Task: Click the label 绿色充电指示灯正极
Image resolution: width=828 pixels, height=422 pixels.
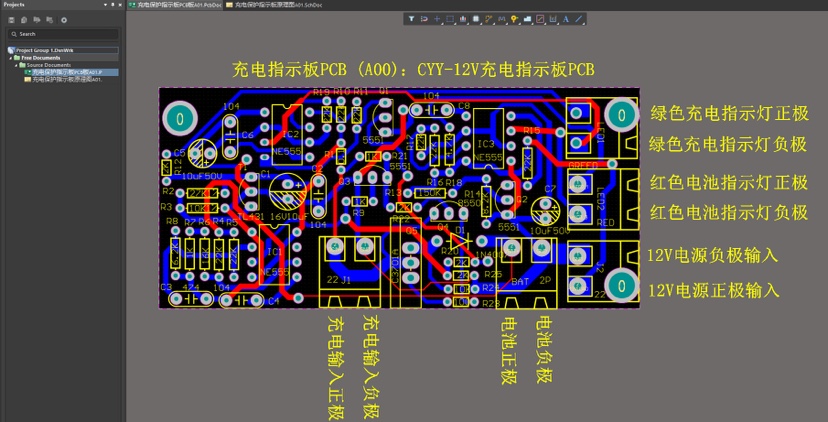Action: tap(729, 114)
